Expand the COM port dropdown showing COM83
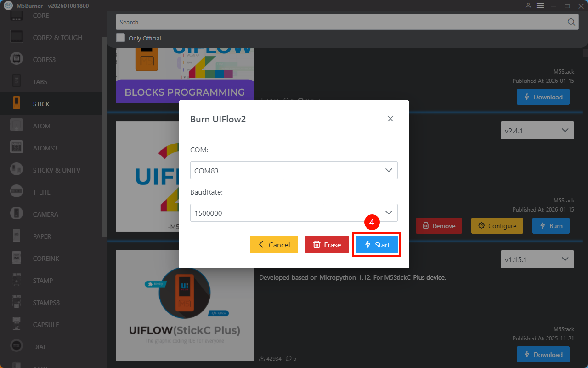Screen dimensions: 588x368 tap(294, 171)
